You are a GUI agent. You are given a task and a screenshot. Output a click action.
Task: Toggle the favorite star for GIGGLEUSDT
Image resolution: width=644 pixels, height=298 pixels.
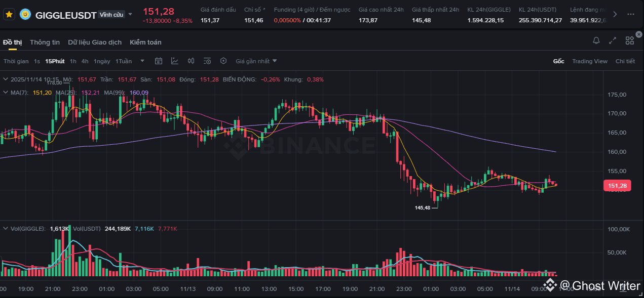(9, 15)
